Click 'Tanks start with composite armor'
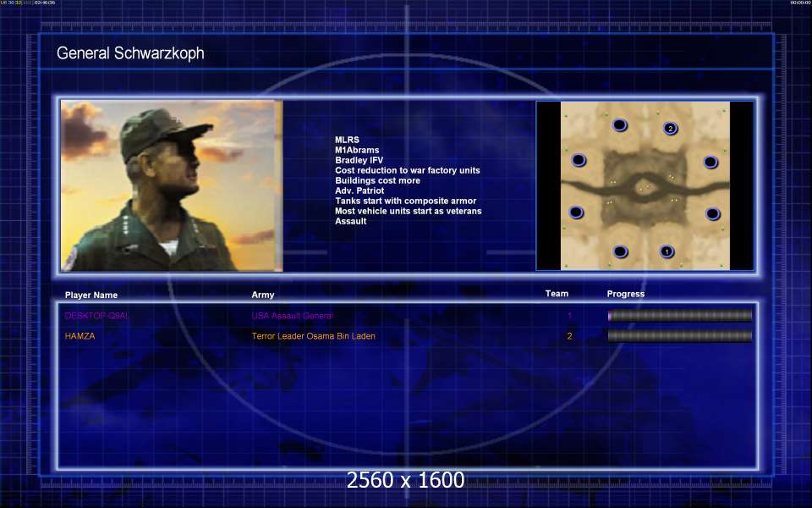This screenshot has height=508, width=812. (405, 201)
